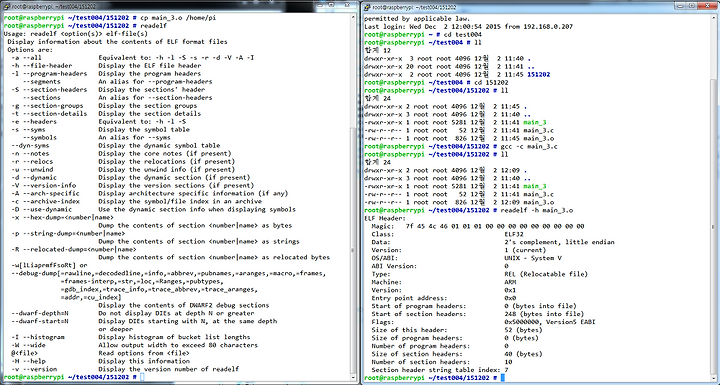Click the Flags value '0x5000000, Version5 EABI'
This screenshot has width=720, height=385.
point(550,322)
